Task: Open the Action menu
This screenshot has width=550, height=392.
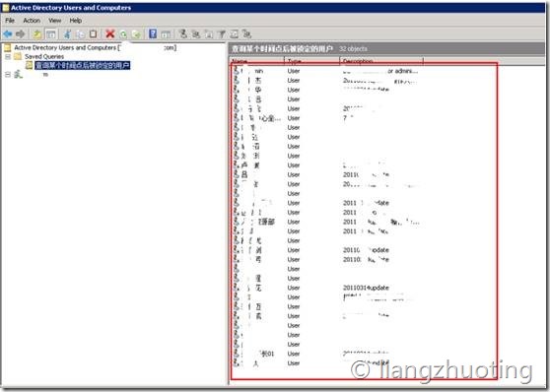Action: pos(32,21)
